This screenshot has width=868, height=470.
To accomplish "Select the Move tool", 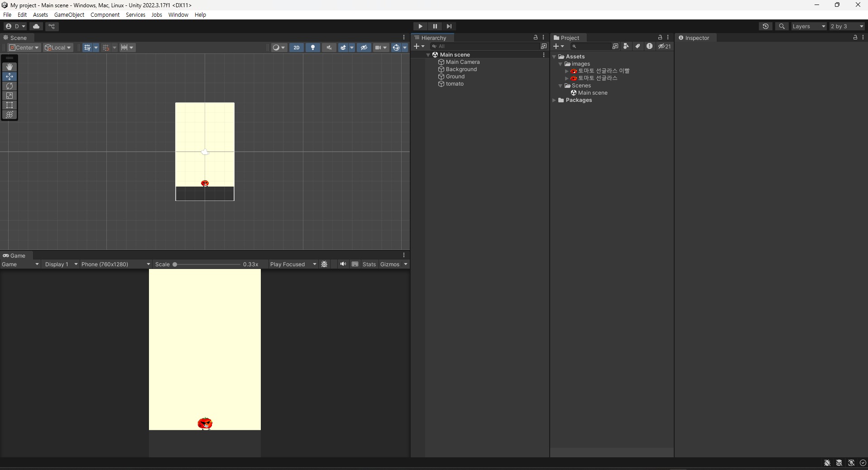I will pos(10,77).
